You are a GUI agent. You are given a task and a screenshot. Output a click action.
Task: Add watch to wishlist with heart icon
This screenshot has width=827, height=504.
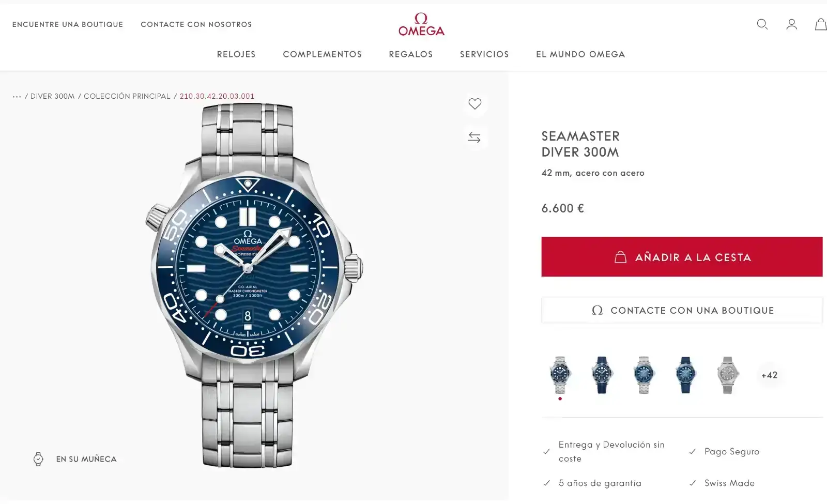pos(474,103)
